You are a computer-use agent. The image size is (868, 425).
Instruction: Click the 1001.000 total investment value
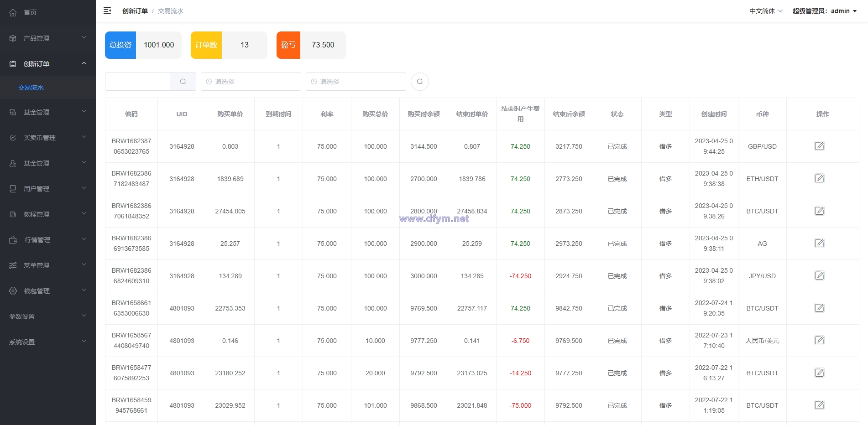(159, 45)
